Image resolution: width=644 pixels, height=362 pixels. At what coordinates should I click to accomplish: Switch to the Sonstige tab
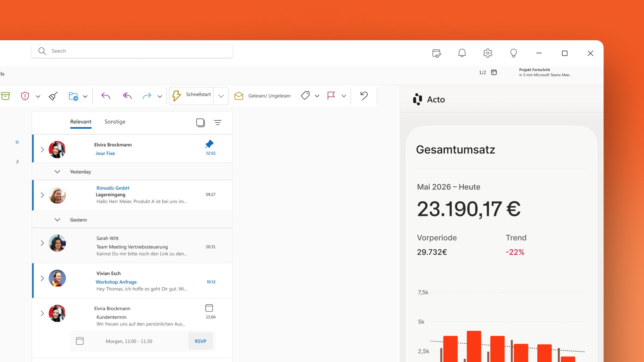(x=115, y=122)
